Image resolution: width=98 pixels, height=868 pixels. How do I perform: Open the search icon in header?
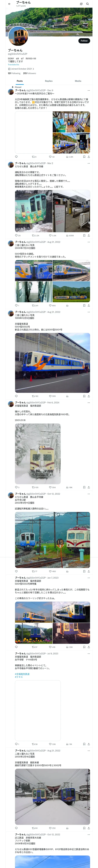click(x=88, y=4)
